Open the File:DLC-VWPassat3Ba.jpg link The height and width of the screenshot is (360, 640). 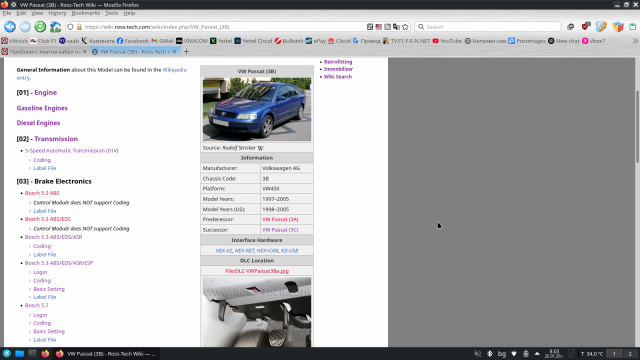coord(257,271)
